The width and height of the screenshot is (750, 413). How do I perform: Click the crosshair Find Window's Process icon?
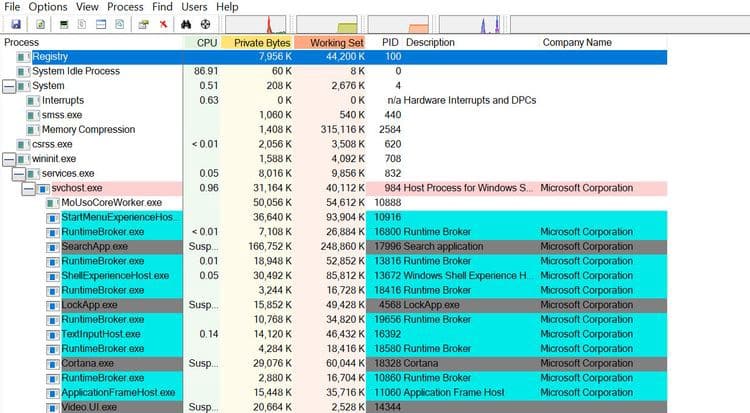click(x=205, y=24)
